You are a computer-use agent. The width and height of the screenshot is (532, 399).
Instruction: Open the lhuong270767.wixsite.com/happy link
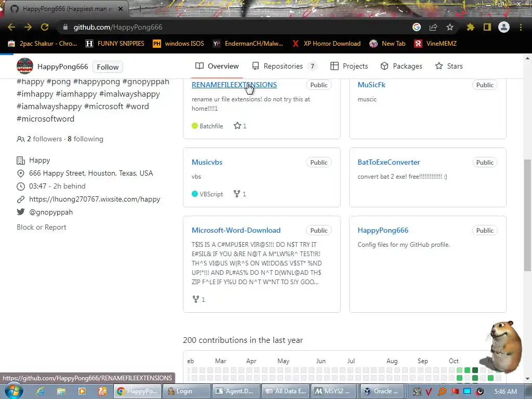[x=95, y=199]
